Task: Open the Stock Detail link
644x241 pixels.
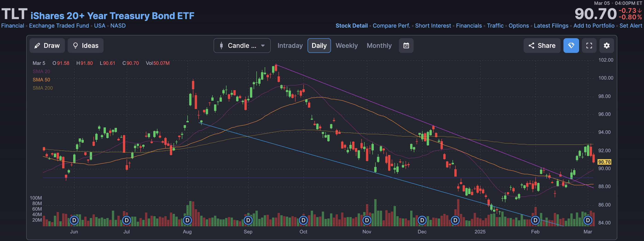Action: pos(351,26)
